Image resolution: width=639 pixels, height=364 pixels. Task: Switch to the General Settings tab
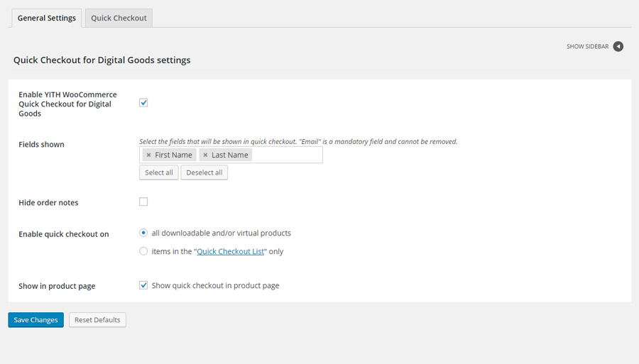coord(47,18)
